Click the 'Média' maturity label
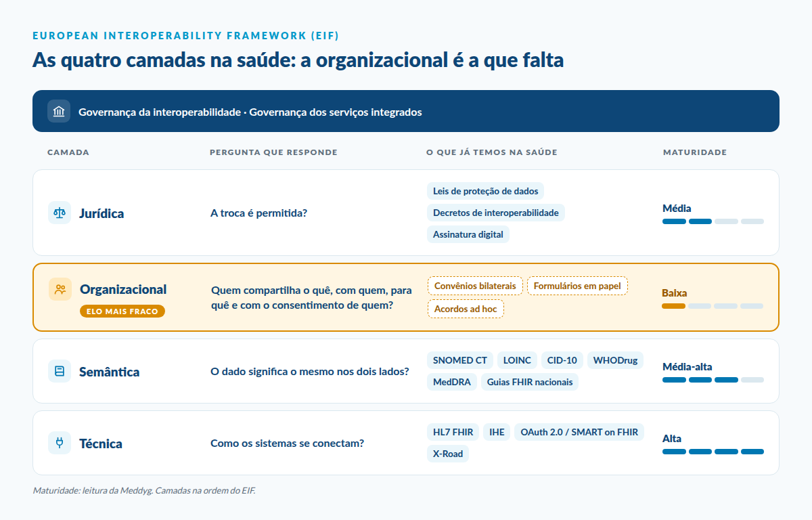The image size is (812, 520). [x=677, y=209]
